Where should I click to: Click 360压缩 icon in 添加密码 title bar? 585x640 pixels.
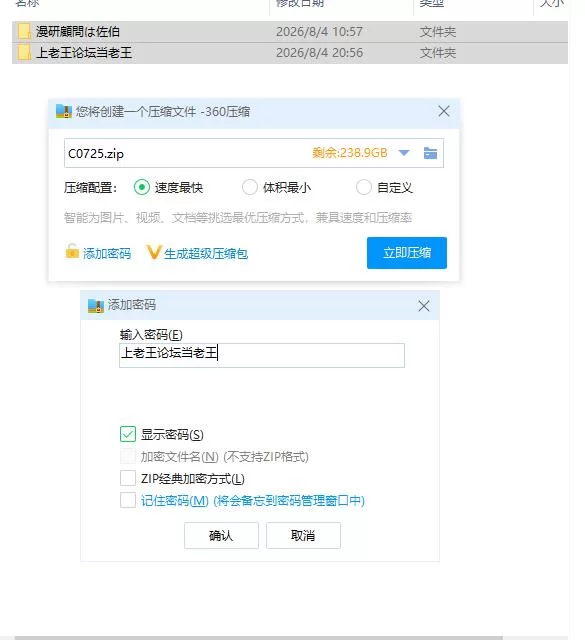pyautogui.click(x=96, y=305)
